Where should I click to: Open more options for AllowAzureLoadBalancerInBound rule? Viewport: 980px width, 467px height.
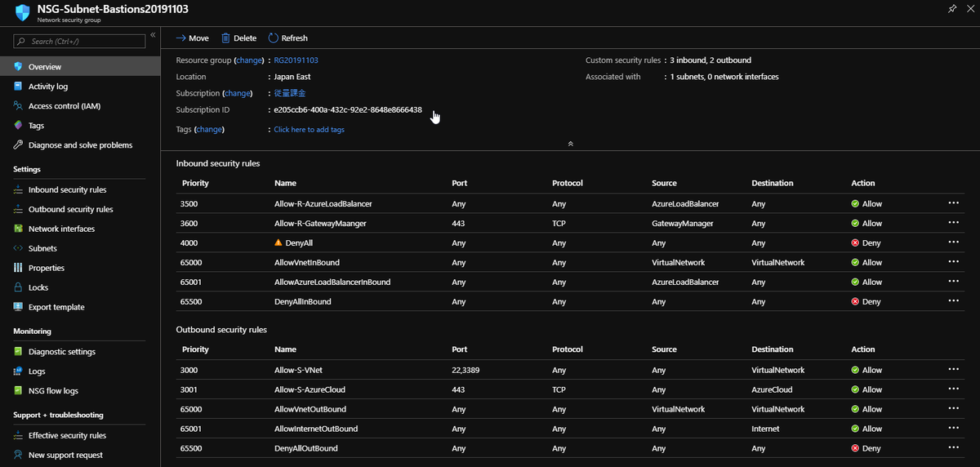pyautogui.click(x=953, y=282)
